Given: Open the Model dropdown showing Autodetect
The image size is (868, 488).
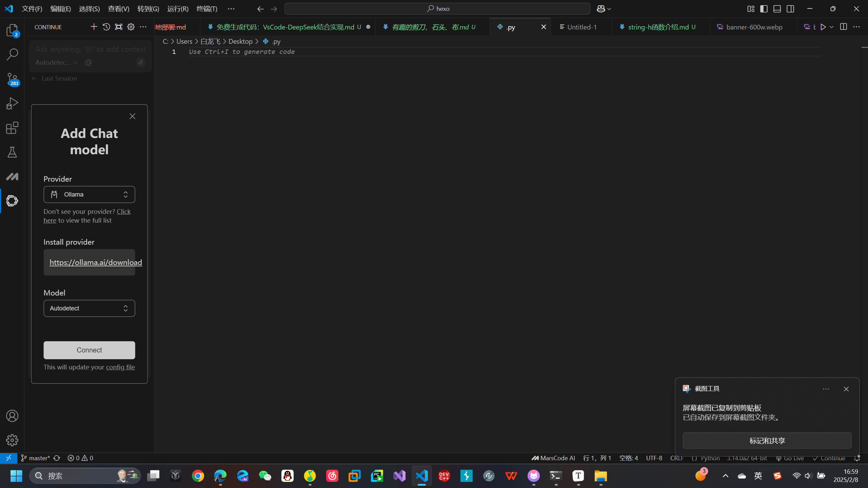Looking at the screenshot, I should pyautogui.click(x=89, y=308).
